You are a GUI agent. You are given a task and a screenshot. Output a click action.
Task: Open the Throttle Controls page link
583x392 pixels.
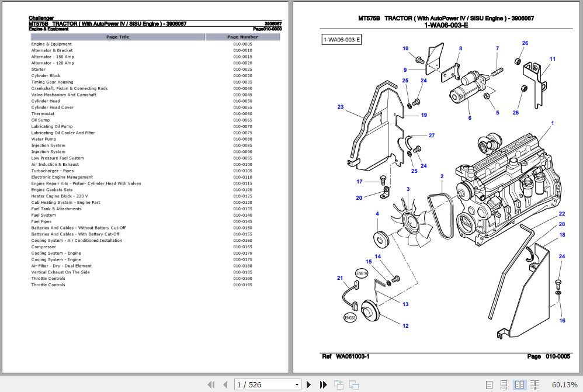click(x=47, y=278)
